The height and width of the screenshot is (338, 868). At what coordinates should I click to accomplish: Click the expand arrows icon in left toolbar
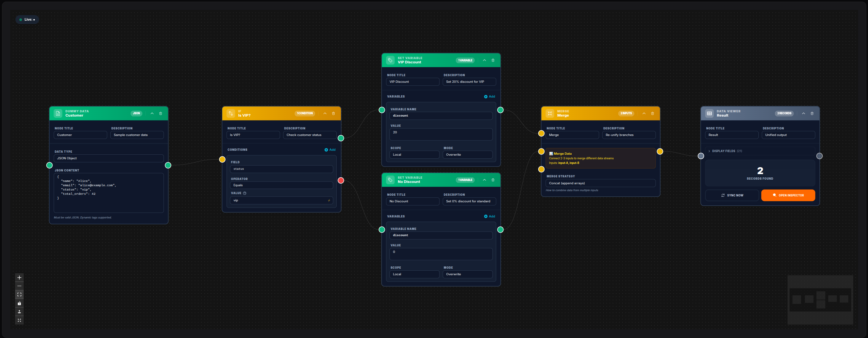[x=19, y=321]
